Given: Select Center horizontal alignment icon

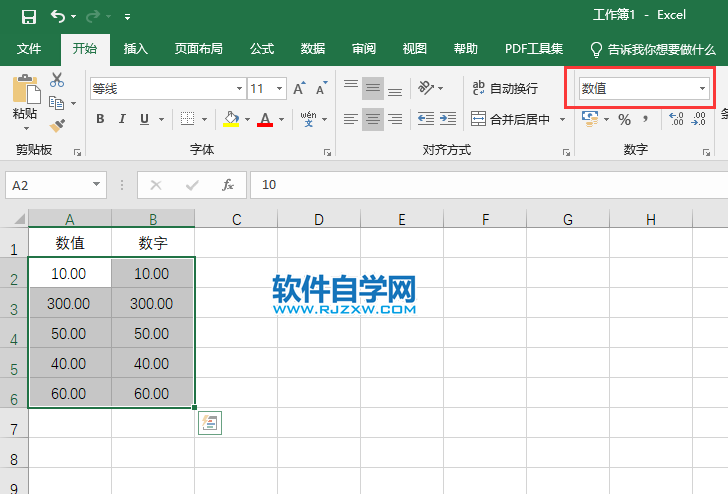Looking at the screenshot, I should [x=373, y=119].
